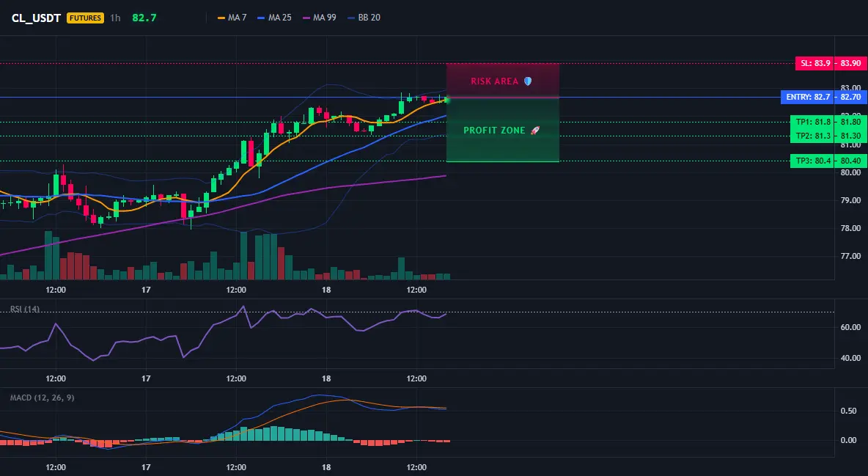Click the shield icon in RISK AREA

click(x=528, y=81)
